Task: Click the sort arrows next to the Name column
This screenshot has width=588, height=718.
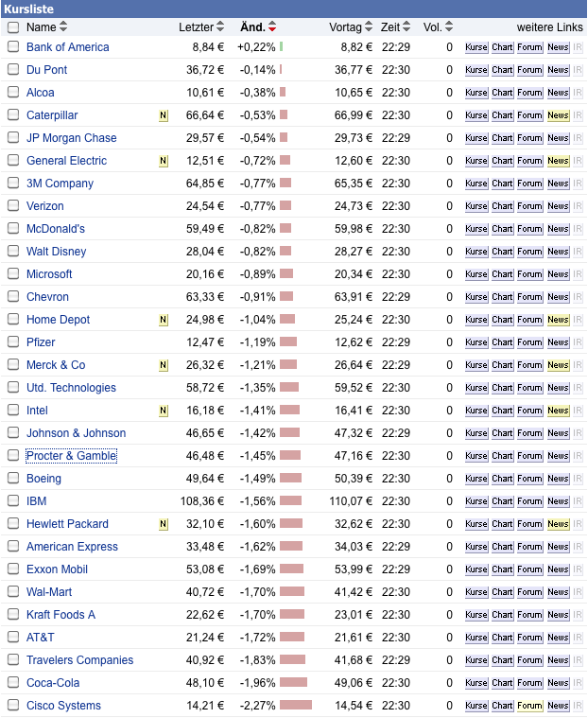Action: [x=63, y=27]
